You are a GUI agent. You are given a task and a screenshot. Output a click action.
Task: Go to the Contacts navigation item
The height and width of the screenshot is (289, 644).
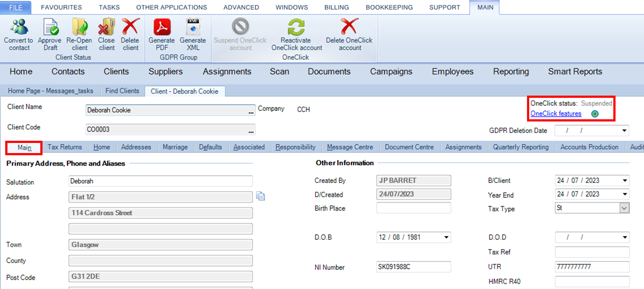[68, 71]
